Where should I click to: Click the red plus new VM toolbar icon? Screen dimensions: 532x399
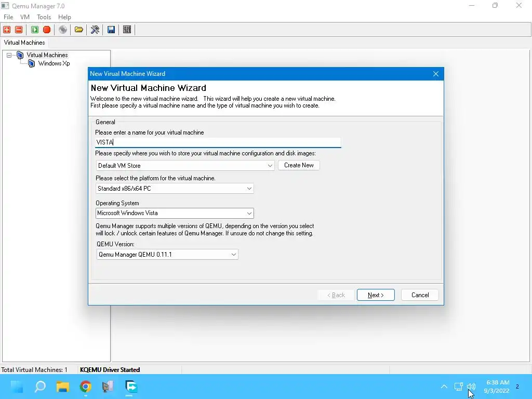coord(7,30)
